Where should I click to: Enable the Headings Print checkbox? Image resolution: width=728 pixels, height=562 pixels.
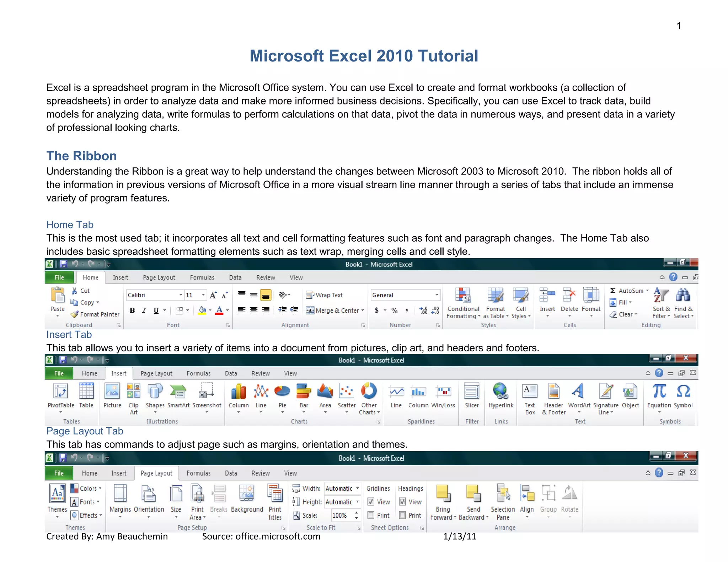point(402,515)
